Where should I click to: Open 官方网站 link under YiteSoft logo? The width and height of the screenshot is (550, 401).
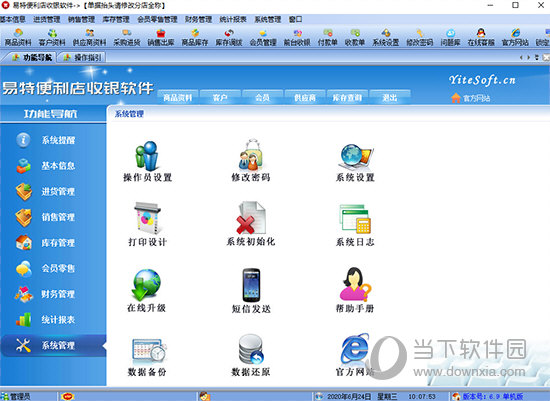pyautogui.click(x=471, y=98)
